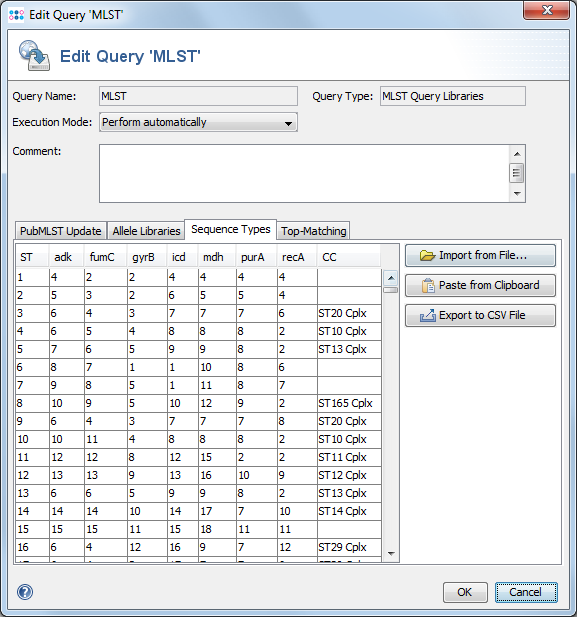Click the OK button
Image resolution: width=577 pixels, height=617 pixels.
tap(465, 592)
